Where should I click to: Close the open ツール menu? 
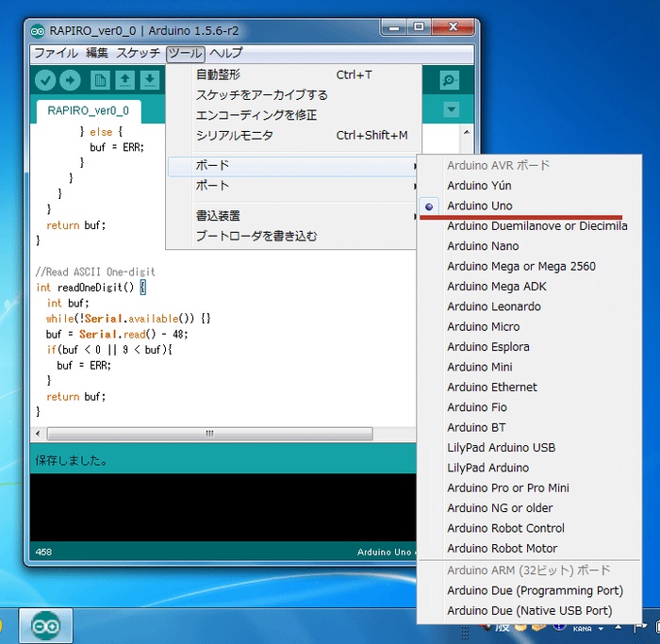click(x=185, y=54)
